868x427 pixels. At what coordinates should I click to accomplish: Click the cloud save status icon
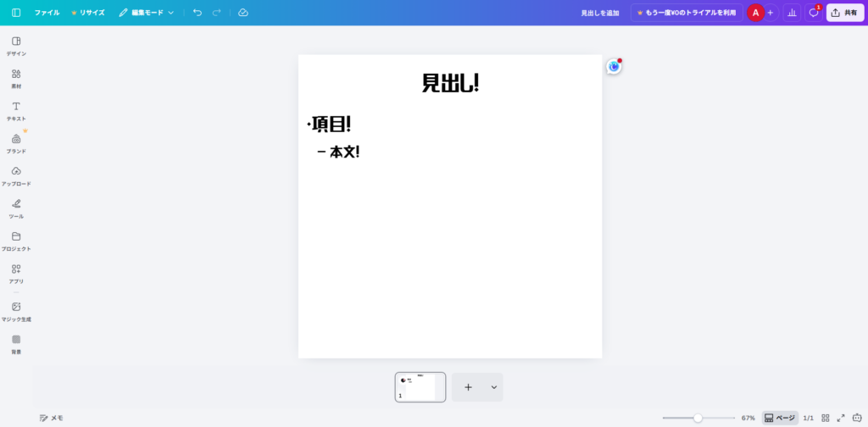pyautogui.click(x=243, y=13)
